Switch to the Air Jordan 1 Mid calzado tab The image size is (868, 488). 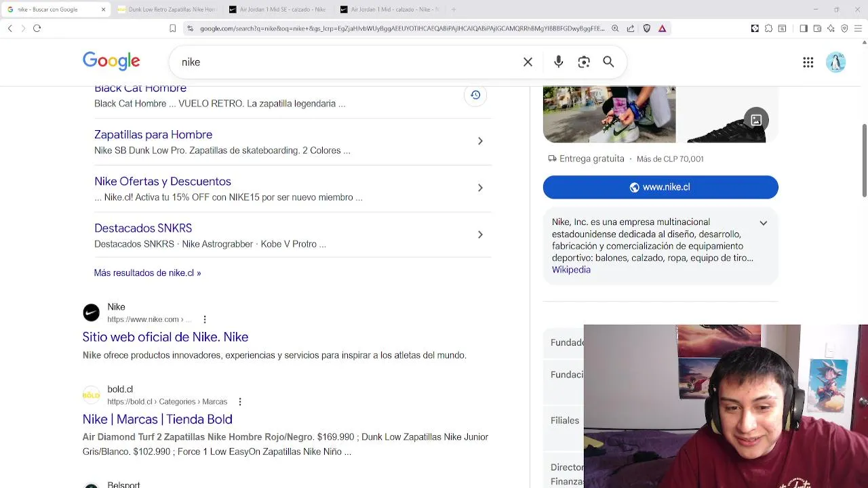(x=389, y=9)
